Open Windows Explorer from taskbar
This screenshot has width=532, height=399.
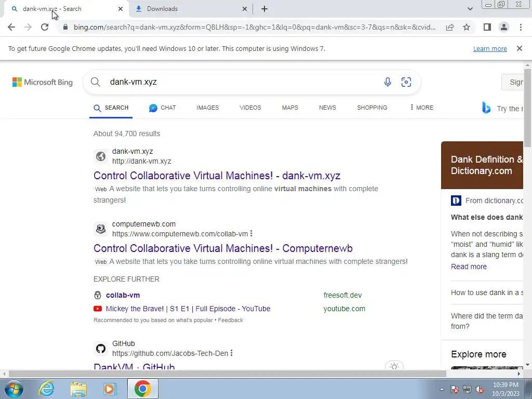(78, 389)
